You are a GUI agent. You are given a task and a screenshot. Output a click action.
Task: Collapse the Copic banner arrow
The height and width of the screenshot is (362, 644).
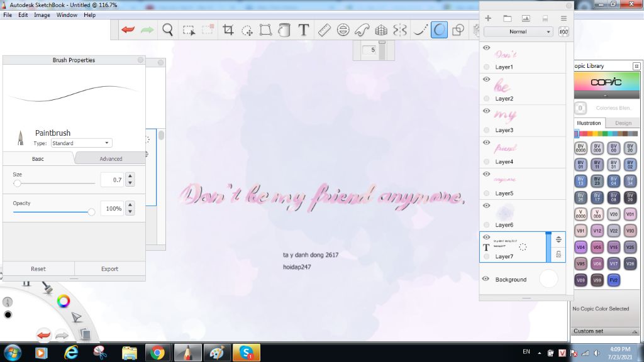[x=606, y=96]
